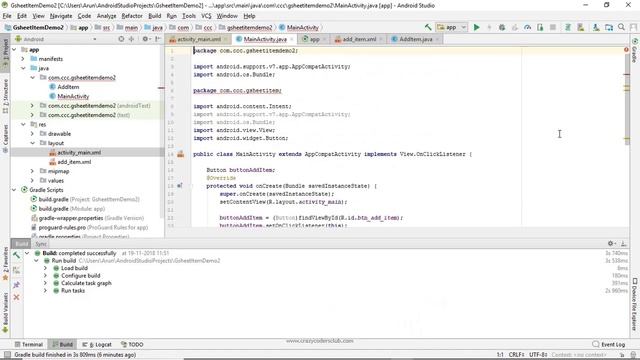Click the class gutter icon beside MainActivity declaration

coord(180,154)
